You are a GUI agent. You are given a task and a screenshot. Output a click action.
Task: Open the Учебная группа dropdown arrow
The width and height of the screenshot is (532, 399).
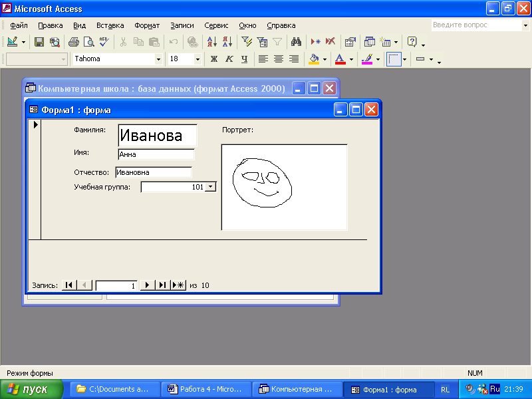[210, 187]
